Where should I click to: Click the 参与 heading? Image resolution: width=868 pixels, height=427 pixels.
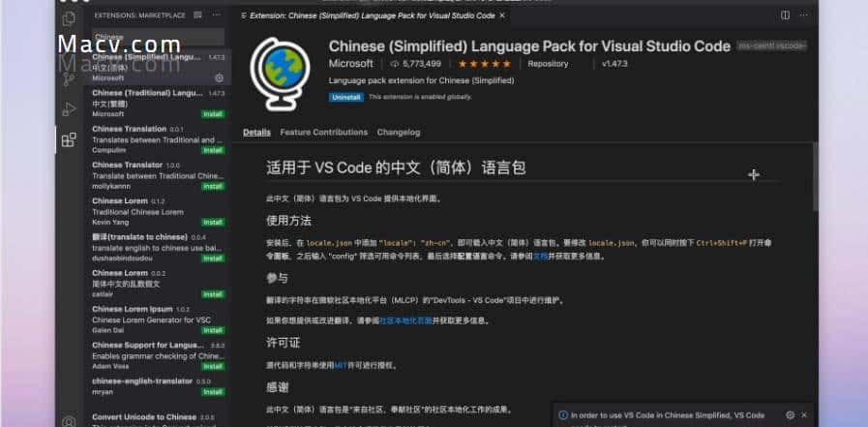277,278
